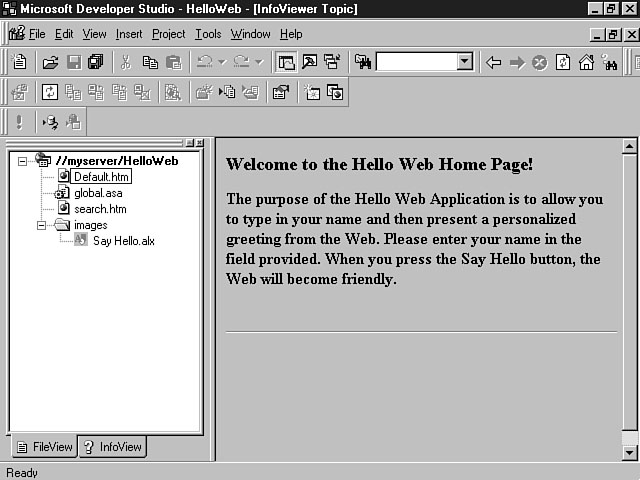Select the FileView tab

(x=45, y=447)
